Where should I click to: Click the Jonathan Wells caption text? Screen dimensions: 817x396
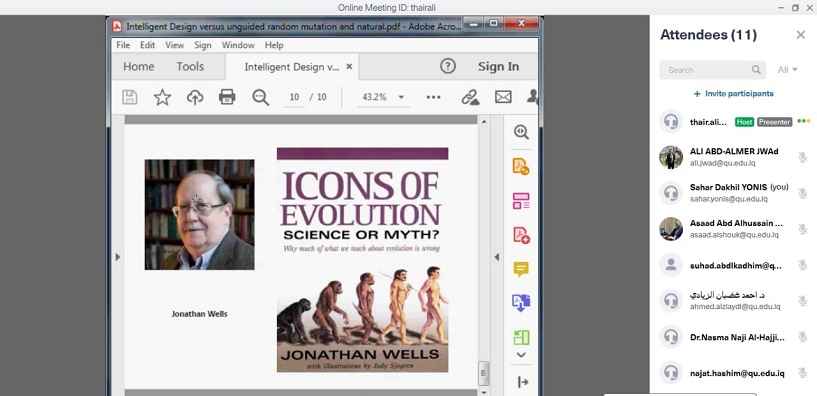pyautogui.click(x=200, y=314)
